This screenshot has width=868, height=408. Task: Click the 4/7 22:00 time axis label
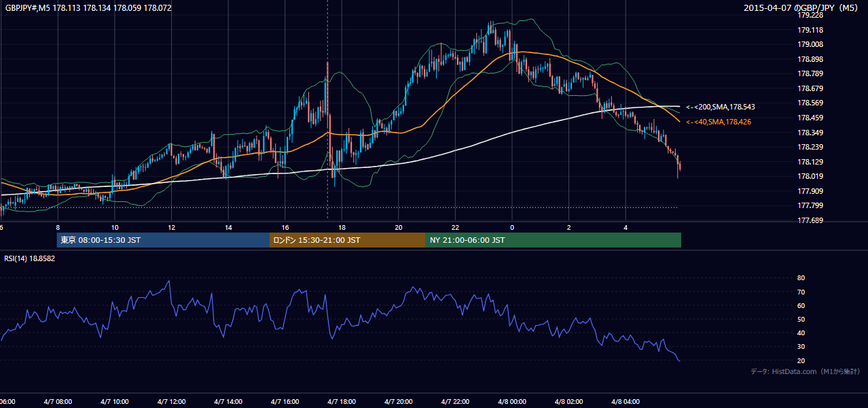tap(455, 401)
